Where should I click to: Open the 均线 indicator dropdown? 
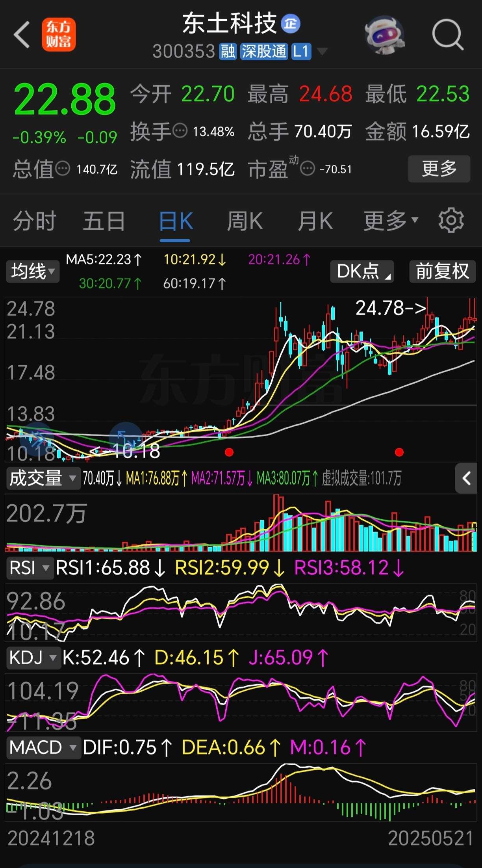pyautogui.click(x=33, y=271)
